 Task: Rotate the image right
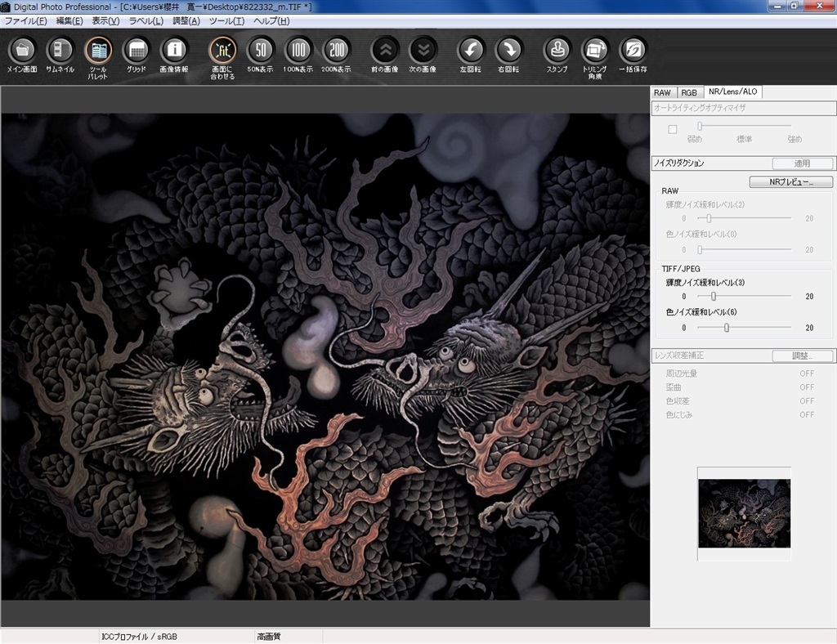pos(508,55)
